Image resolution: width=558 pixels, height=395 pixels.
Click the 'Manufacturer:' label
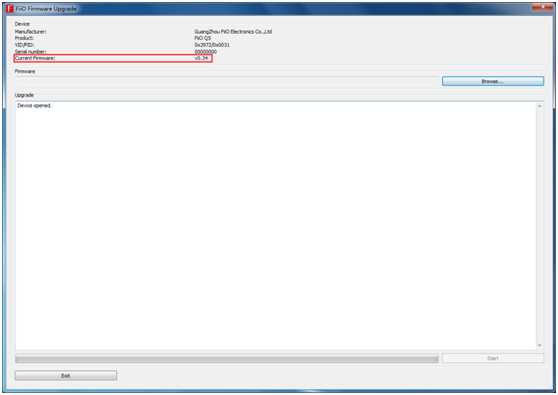(x=30, y=32)
